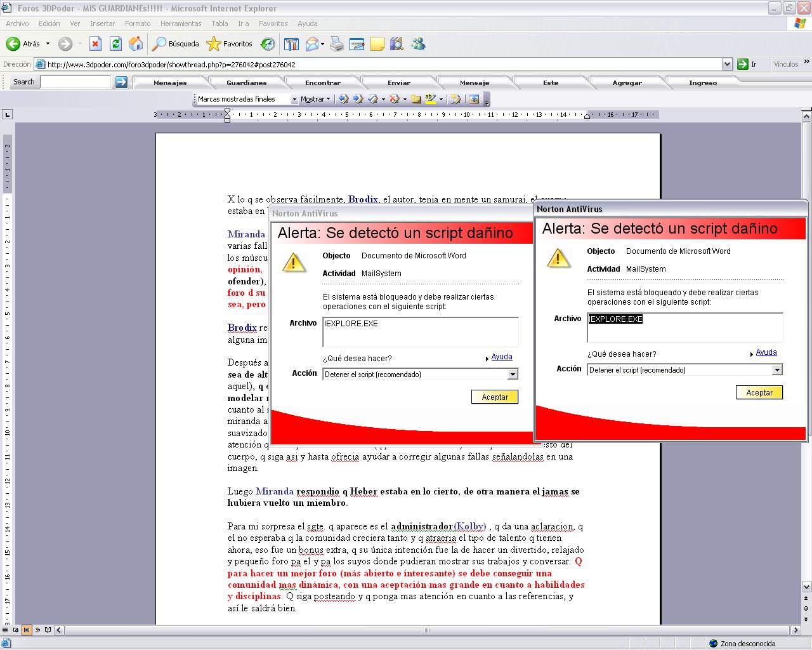
Task: Open Ayuda link in left Norton dialog
Action: coord(502,357)
